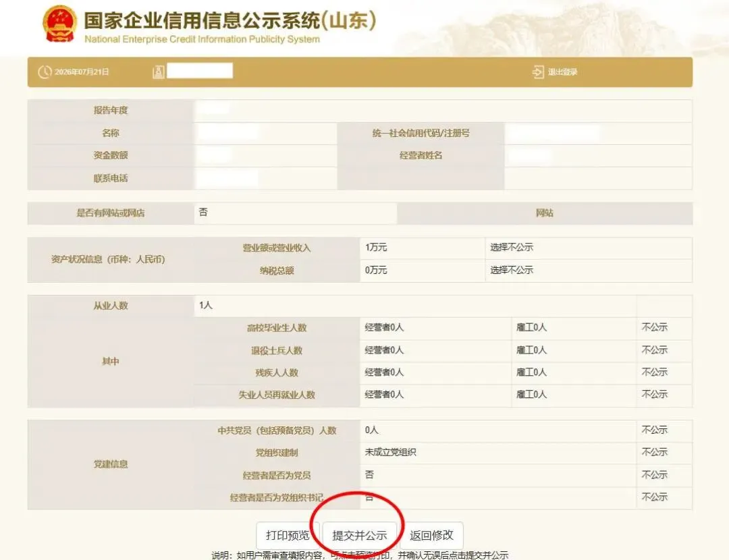Click the 资金数额 label
Screen dimensions: 729x560
(x=111, y=155)
